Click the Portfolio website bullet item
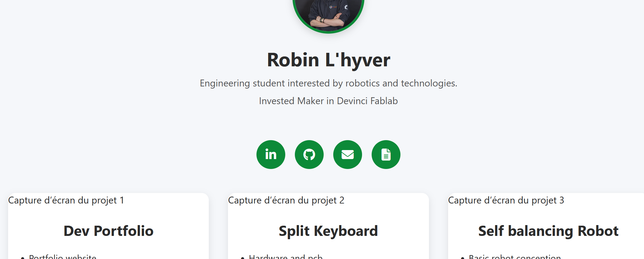Image resolution: width=644 pixels, height=259 pixels. coord(62,257)
